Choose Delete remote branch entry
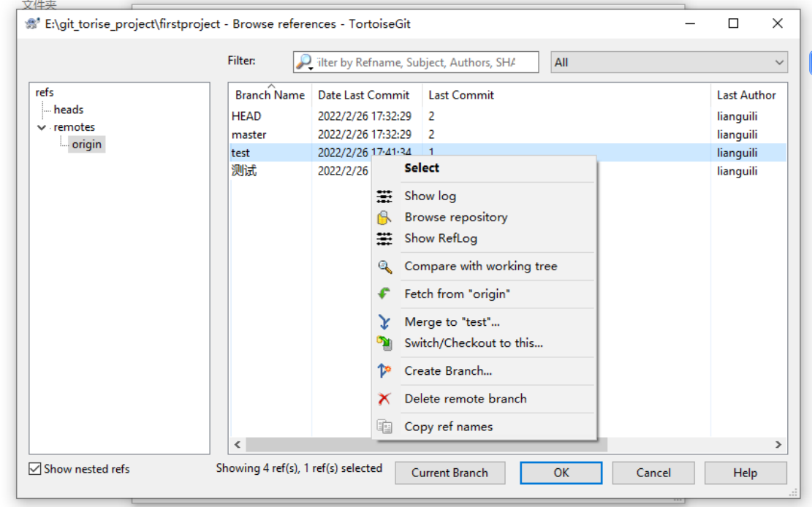The height and width of the screenshot is (507, 812). click(x=465, y=399)
